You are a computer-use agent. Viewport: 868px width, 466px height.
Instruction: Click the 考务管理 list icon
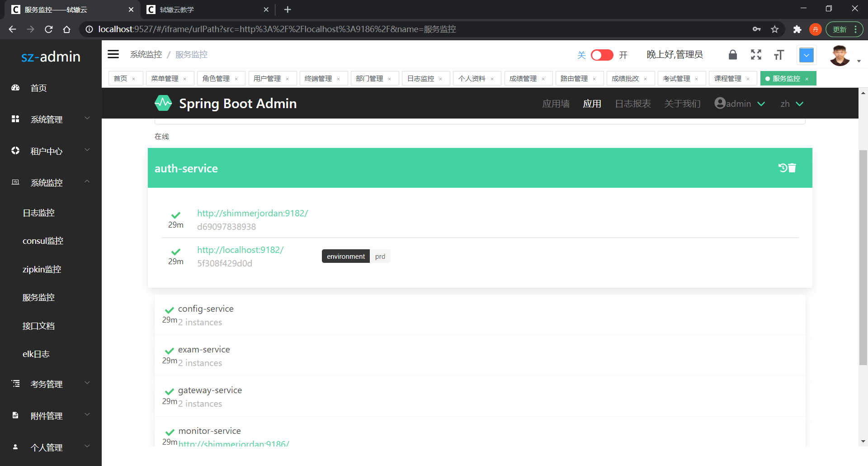(15, 383)
